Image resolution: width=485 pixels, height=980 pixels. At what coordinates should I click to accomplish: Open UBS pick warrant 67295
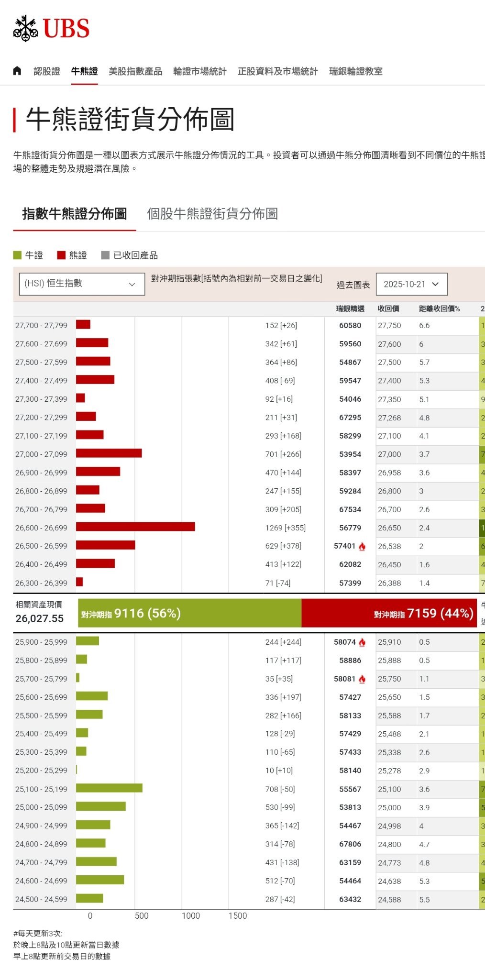(350, 418)
